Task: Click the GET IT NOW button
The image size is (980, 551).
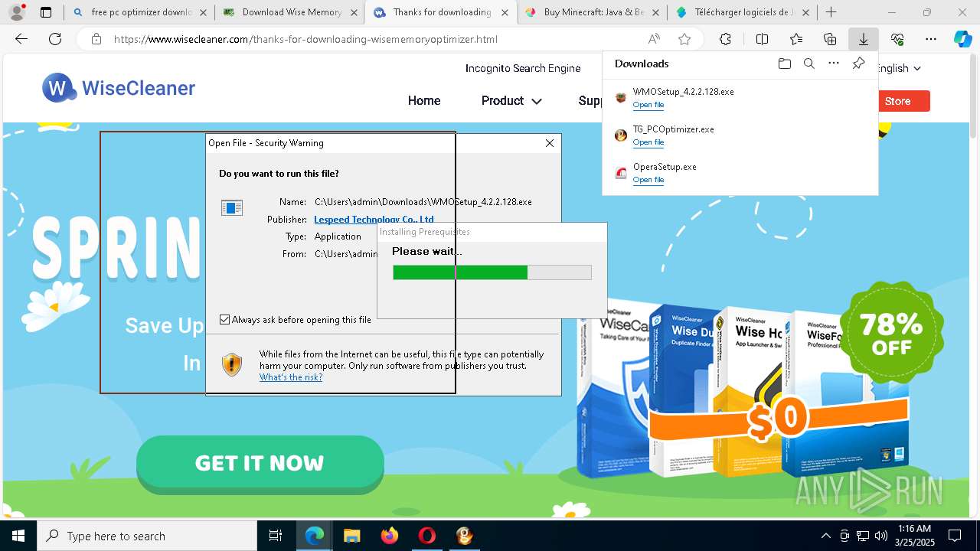Action: 260,463
